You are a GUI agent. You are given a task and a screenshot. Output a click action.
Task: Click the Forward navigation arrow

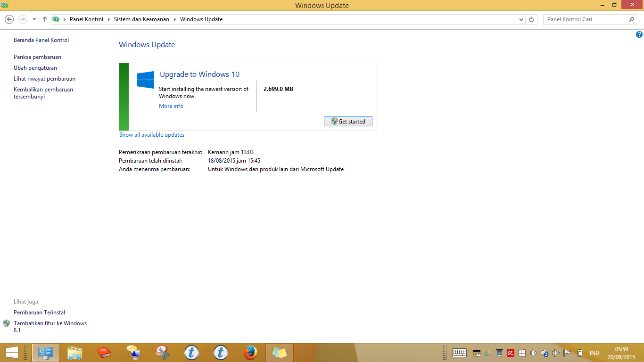23,19
